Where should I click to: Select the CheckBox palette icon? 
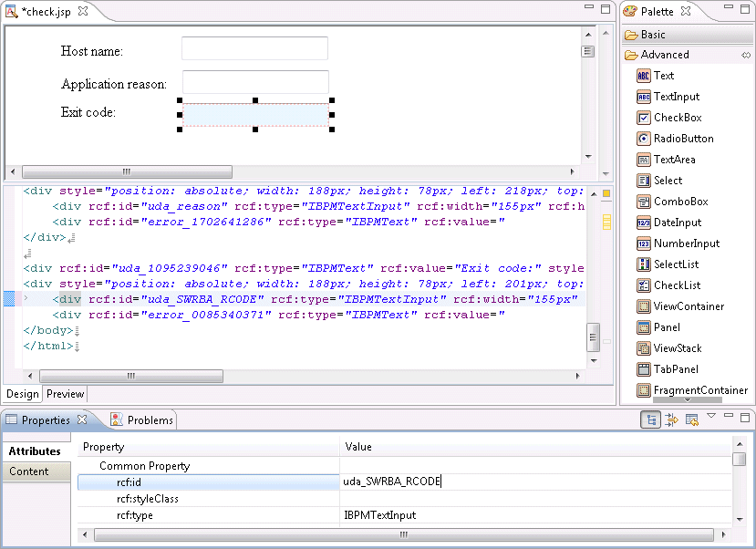click(x=643, y=118)
